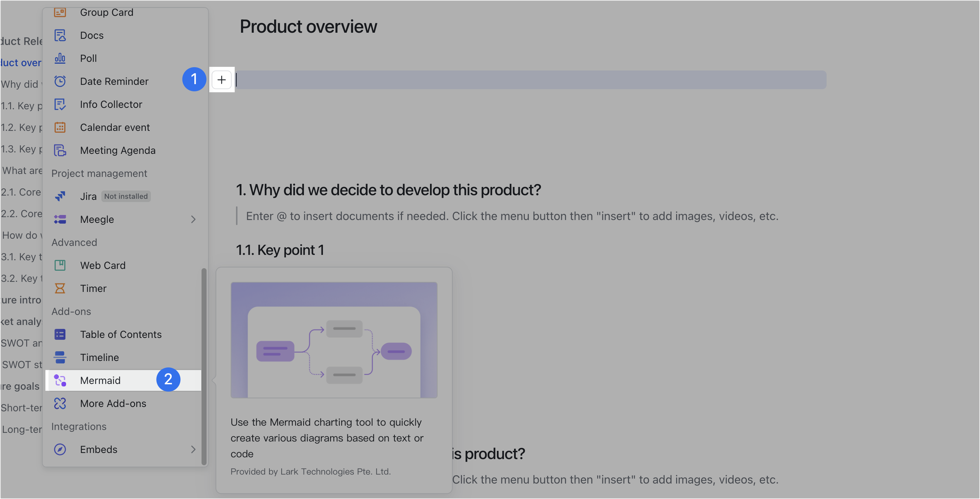Insert a Mermaid diagram add-on
Viewport: 980px width, 499px height.
click(101, 380)
